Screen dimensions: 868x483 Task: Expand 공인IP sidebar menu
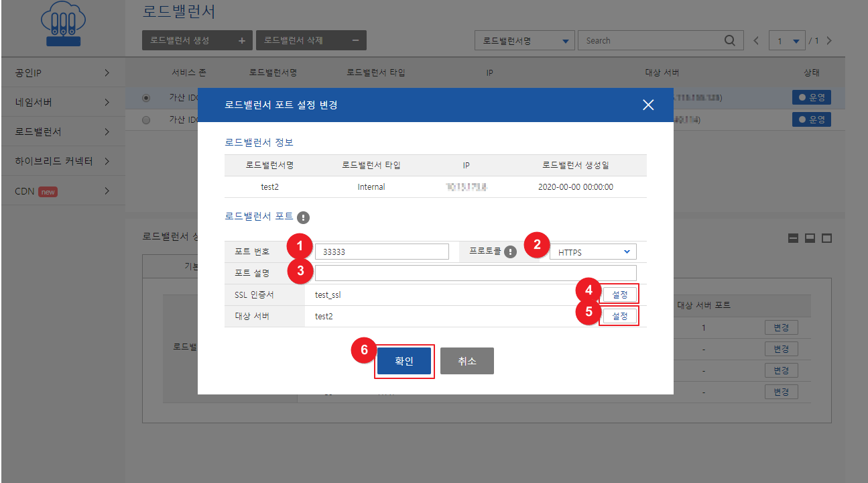pos(63,72)
